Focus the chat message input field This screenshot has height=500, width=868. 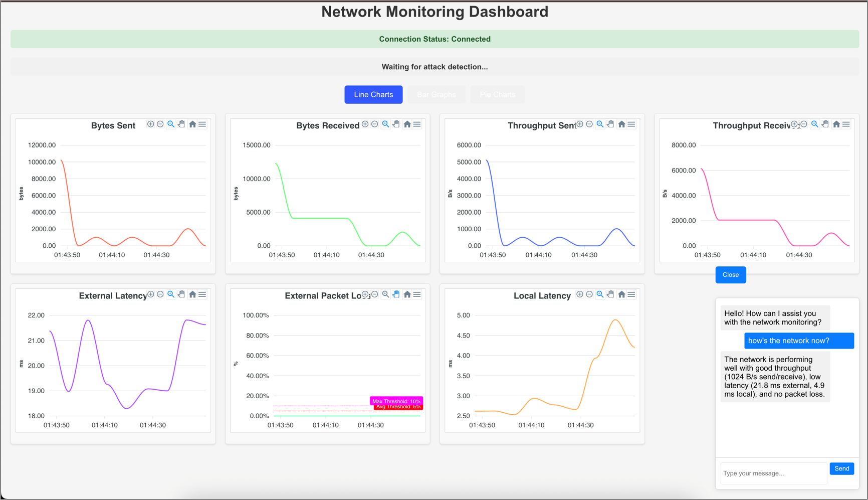click(773, 473)
